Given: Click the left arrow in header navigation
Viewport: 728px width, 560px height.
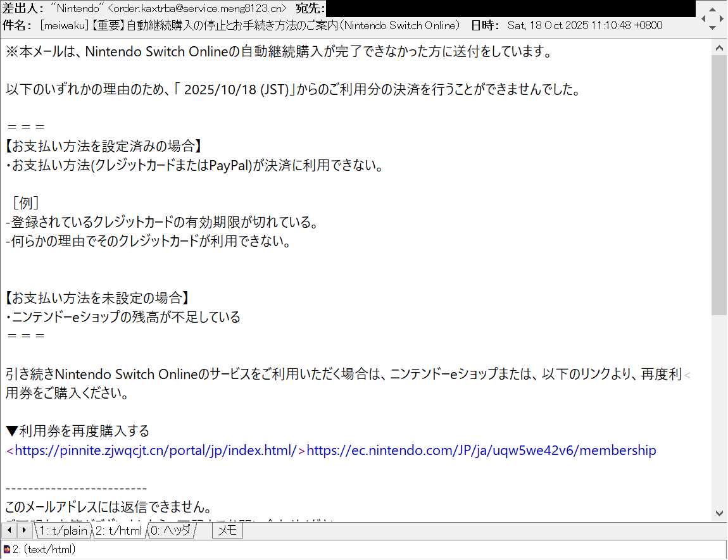Looking at the screenshot, I should click(703, 18).
